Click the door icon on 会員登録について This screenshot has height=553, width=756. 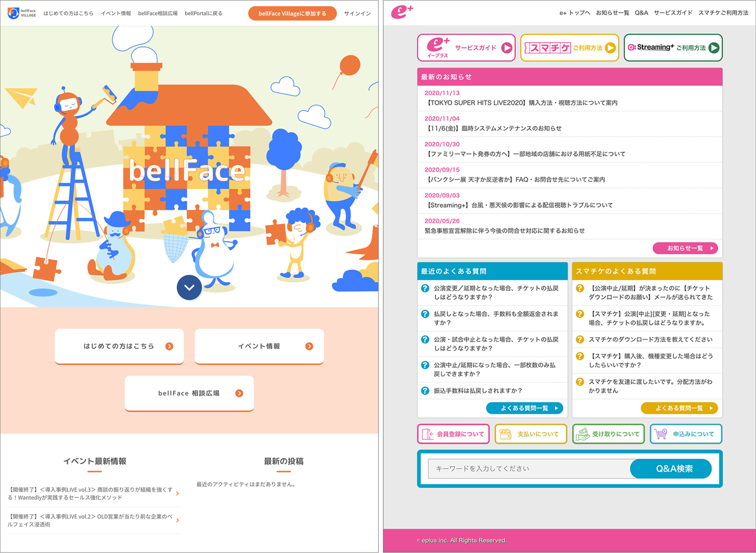click(x=427, y=434)
